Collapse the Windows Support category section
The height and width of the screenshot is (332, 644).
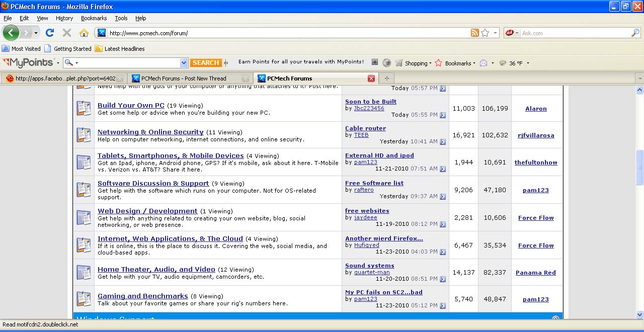555,318
